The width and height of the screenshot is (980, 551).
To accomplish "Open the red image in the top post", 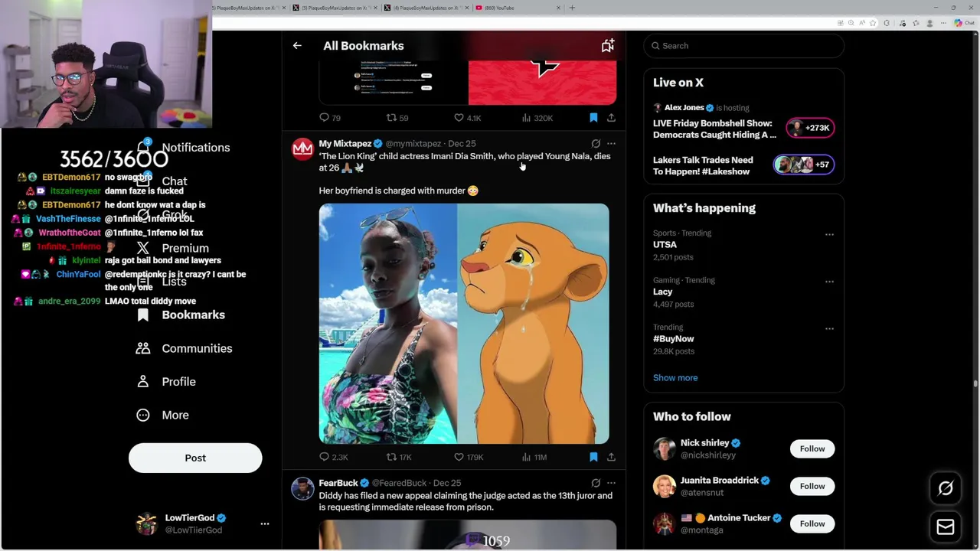I will [x=542, y=83].
